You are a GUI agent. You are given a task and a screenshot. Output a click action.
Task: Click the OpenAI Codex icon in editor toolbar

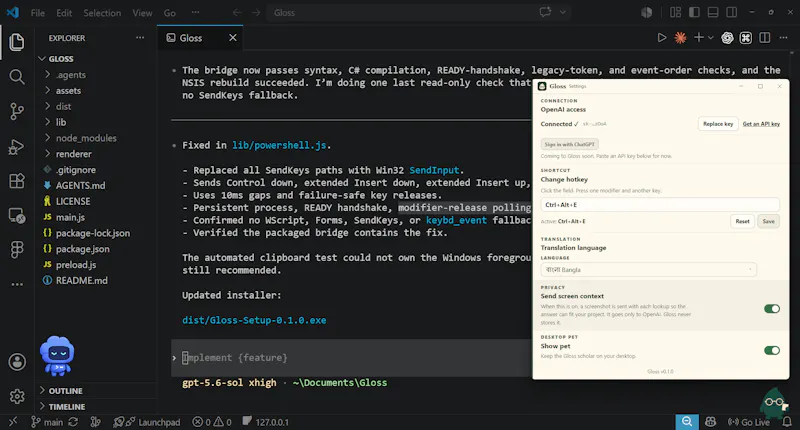coord(727,38)
